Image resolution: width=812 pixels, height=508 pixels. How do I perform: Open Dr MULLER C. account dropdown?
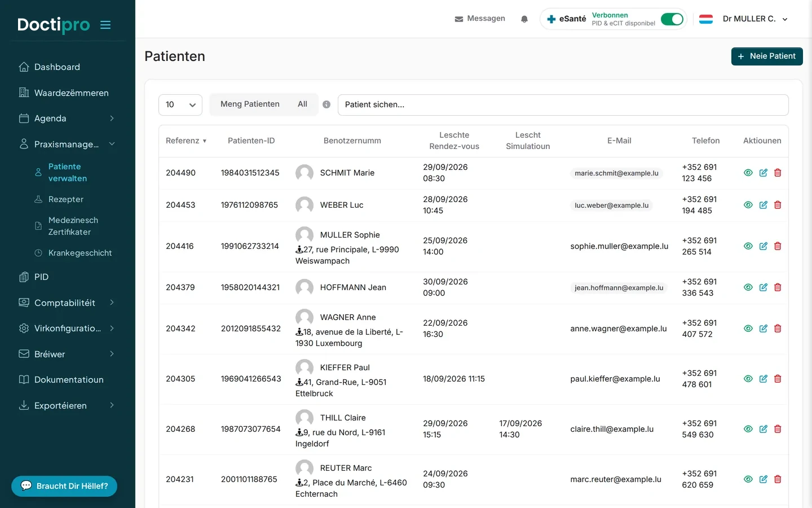[755, 19]
